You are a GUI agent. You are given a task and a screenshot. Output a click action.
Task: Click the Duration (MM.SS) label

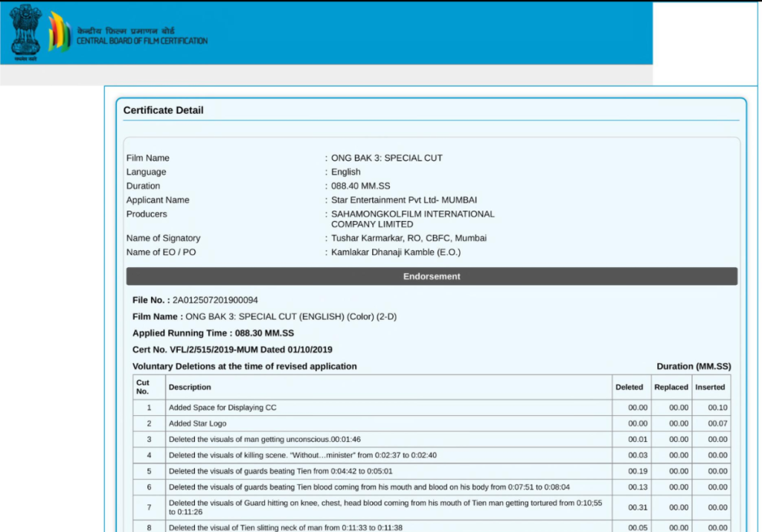tap(694, 366)
